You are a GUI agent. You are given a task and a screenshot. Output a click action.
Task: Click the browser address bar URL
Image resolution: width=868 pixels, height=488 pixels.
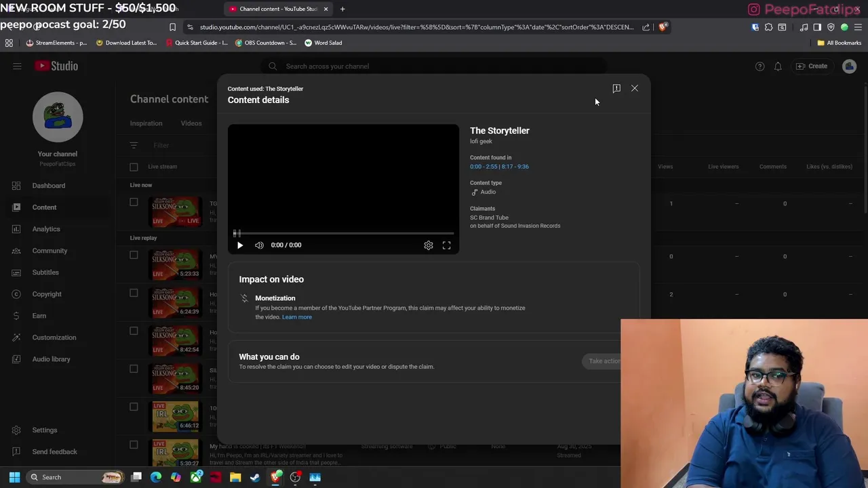click(416, 27)
